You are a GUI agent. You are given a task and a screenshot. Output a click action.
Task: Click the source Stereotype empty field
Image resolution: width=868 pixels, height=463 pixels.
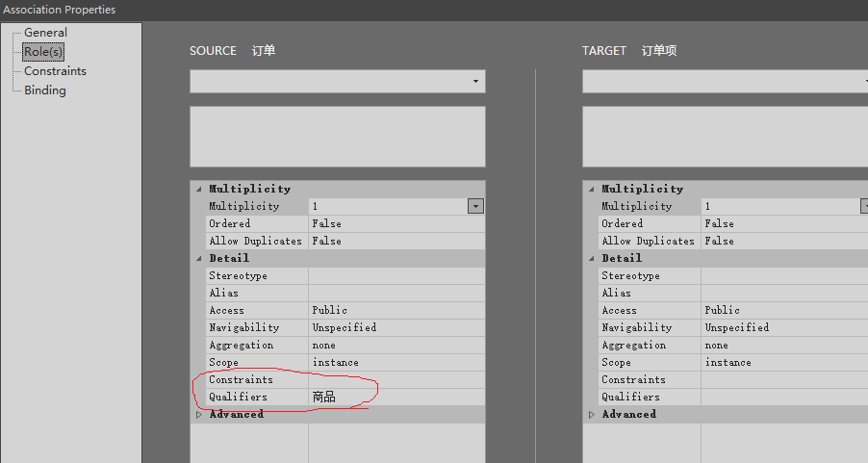click(x=396, y=275)
